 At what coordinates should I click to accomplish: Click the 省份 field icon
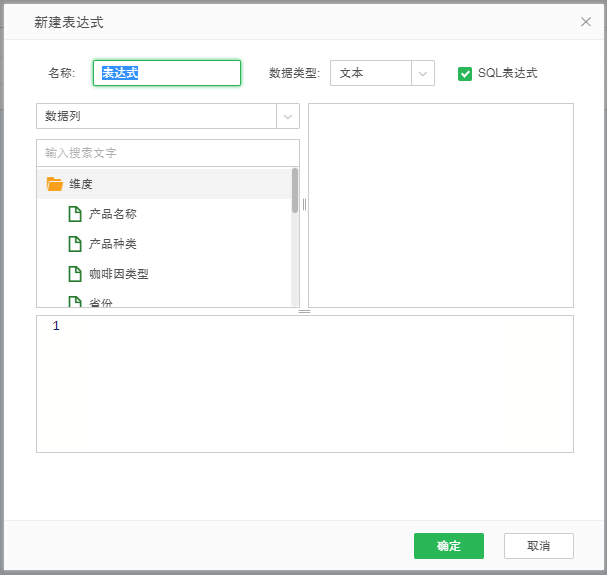coord(75,301)
